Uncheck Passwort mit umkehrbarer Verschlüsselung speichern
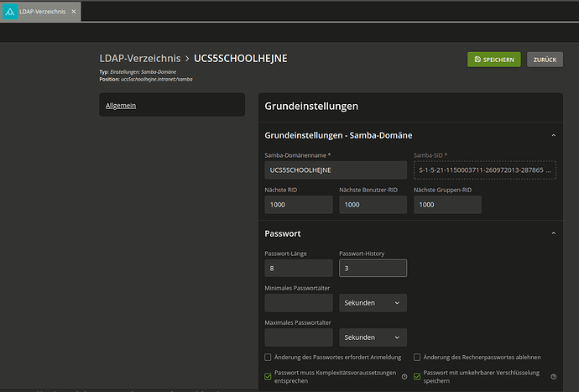 tap(417, 377)
